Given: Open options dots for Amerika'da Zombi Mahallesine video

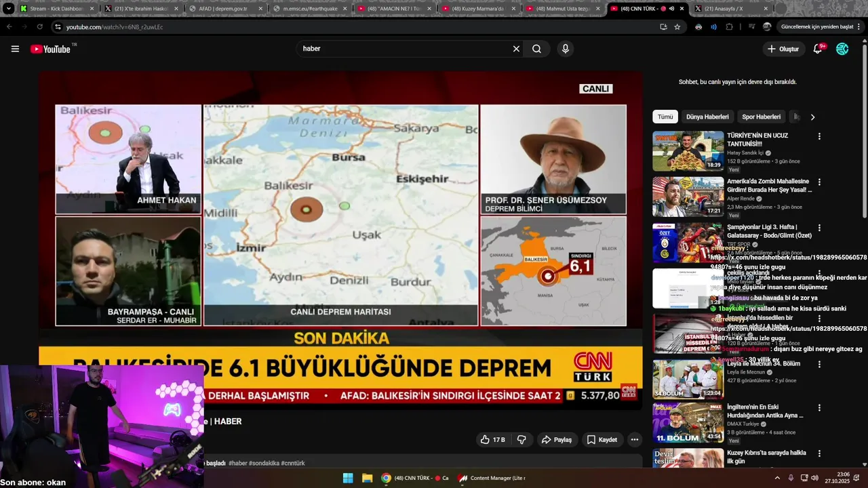Looking at the screenshot, I should pyautogui.click(x=819, y=182).
